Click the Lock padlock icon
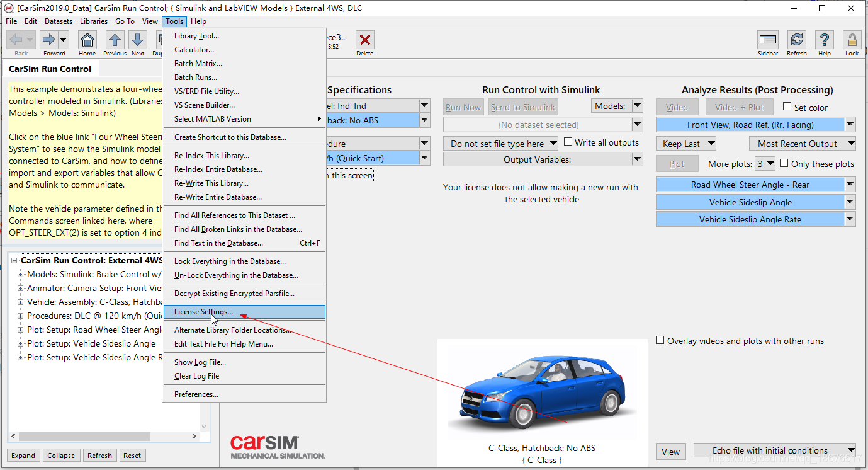This screenshot has height=470, width=868. click(x=852, y=40)
